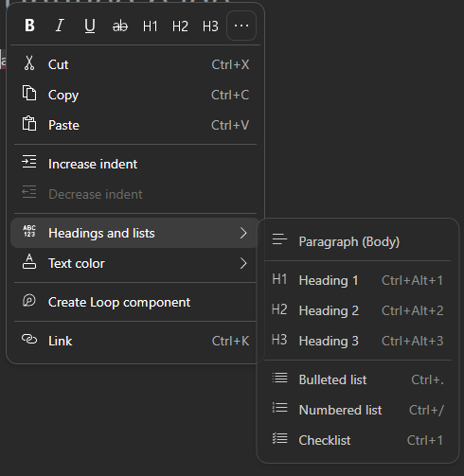This screenshot has width=464, height=476.
Task: Convert to Bulleted list
Action: tap(358, 379)
